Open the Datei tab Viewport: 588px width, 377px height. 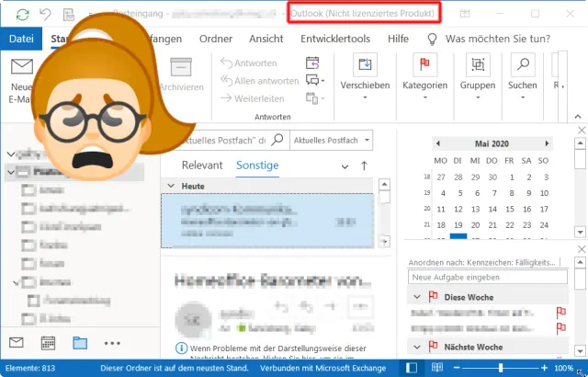(21, 39)
